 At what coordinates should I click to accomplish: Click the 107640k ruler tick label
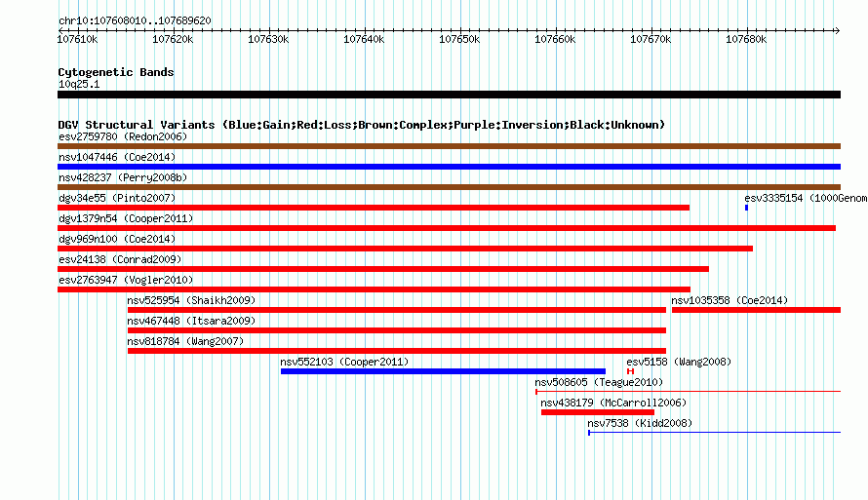click(x=364, y=39)
